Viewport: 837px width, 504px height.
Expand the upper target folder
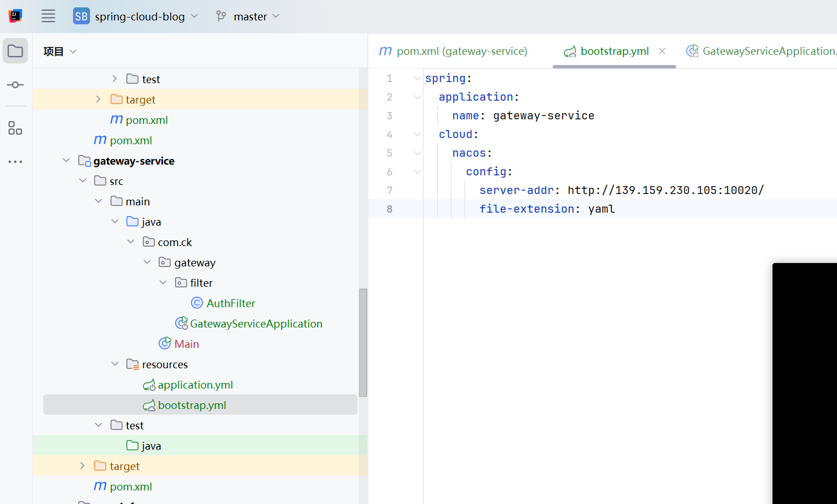[98, 99]
